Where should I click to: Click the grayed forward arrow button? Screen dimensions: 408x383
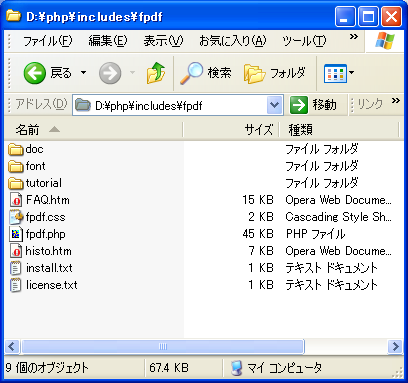(110, 73)
